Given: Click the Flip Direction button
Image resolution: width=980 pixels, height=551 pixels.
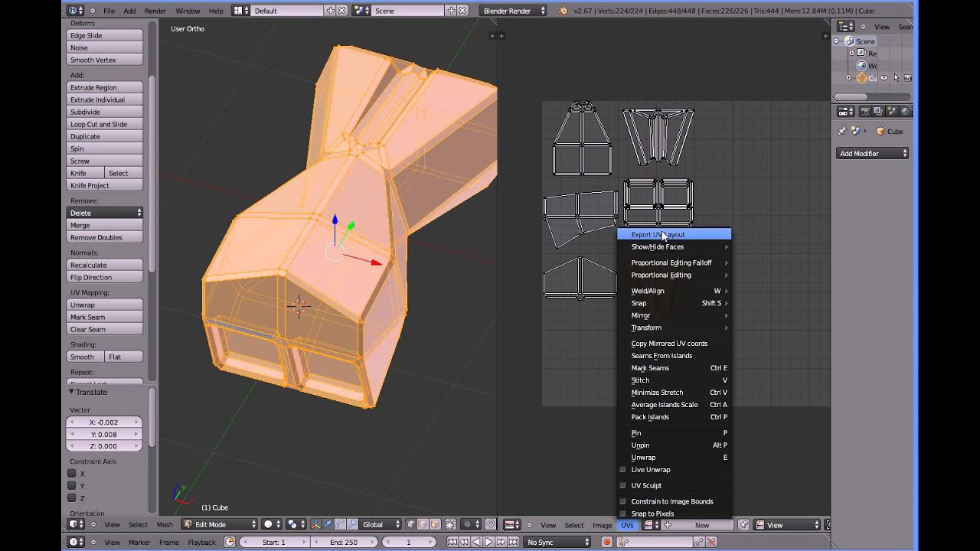Looking at the screenshot, I should point(105,277).
